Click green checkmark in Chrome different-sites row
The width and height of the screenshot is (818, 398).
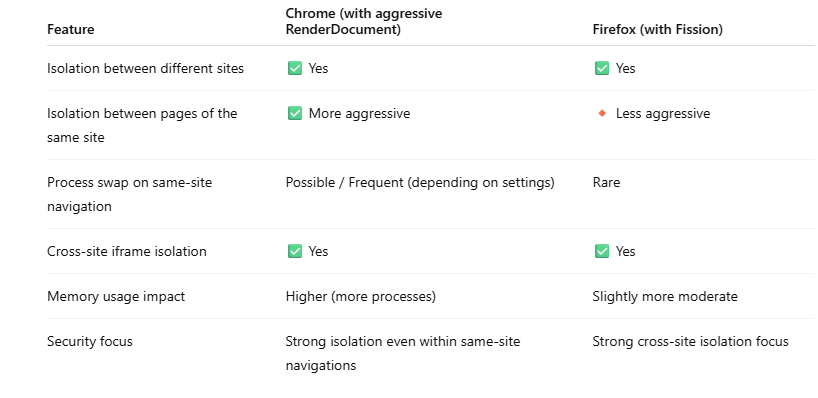click(x=295, y=68)
